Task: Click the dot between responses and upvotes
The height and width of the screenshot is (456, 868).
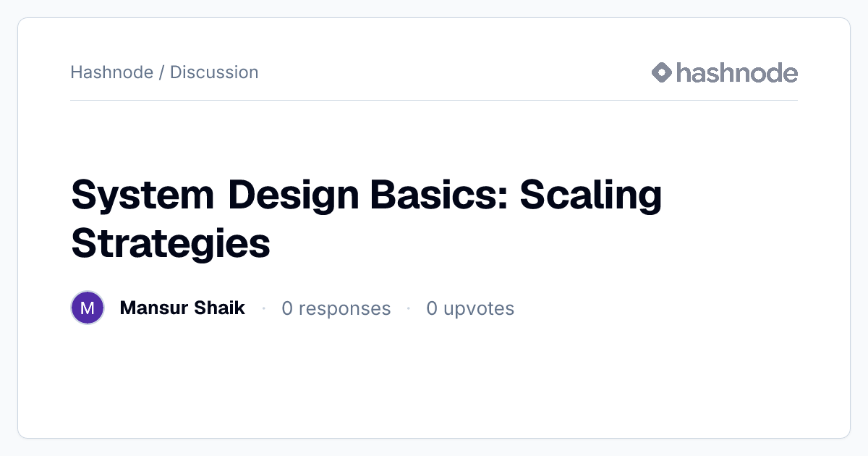Action: (x=409, y=308)
